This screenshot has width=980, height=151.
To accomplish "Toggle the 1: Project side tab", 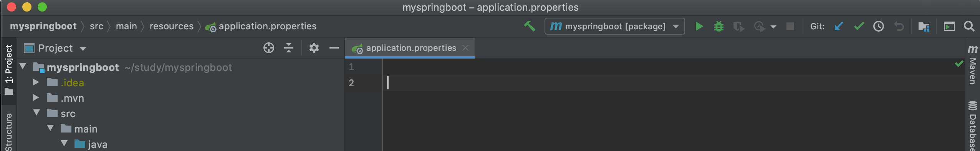I will pos(8,69).
